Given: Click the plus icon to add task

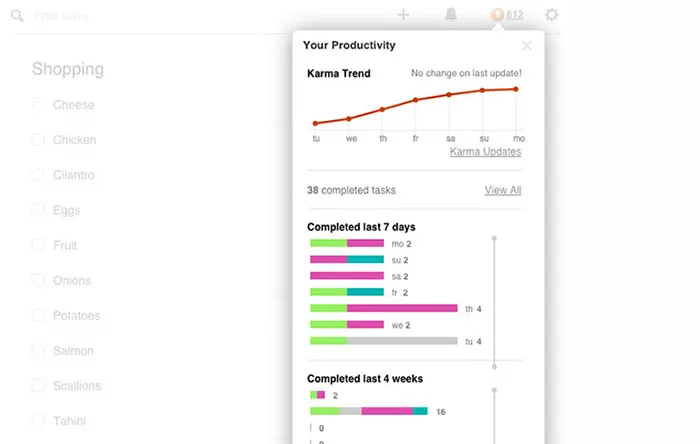Looking at the screenshot, I should point(403,15).
